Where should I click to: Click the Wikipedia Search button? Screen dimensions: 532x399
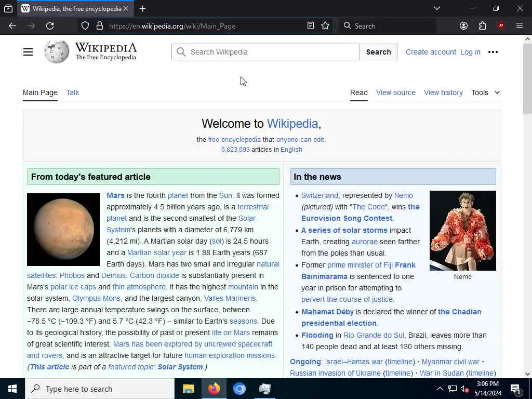coord(378,52)
